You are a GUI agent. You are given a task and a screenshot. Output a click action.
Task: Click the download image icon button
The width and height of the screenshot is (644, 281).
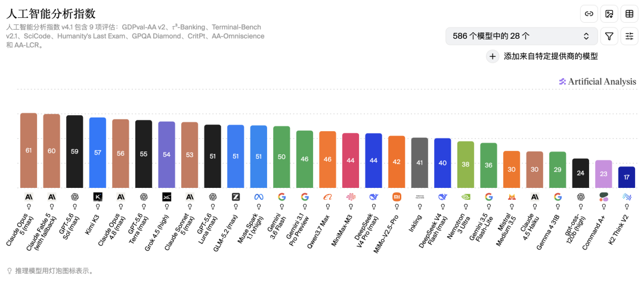click(x=609, y=14)
